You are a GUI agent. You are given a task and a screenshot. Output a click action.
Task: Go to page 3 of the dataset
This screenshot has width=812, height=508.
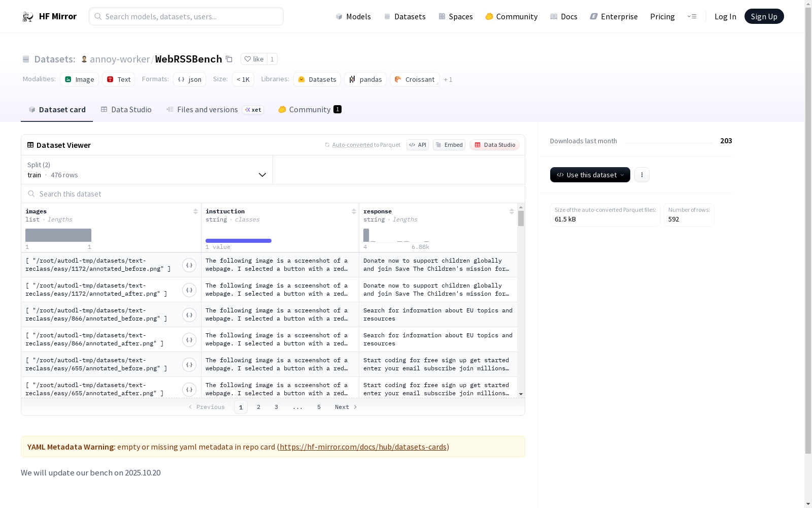[x=276, y=407]
